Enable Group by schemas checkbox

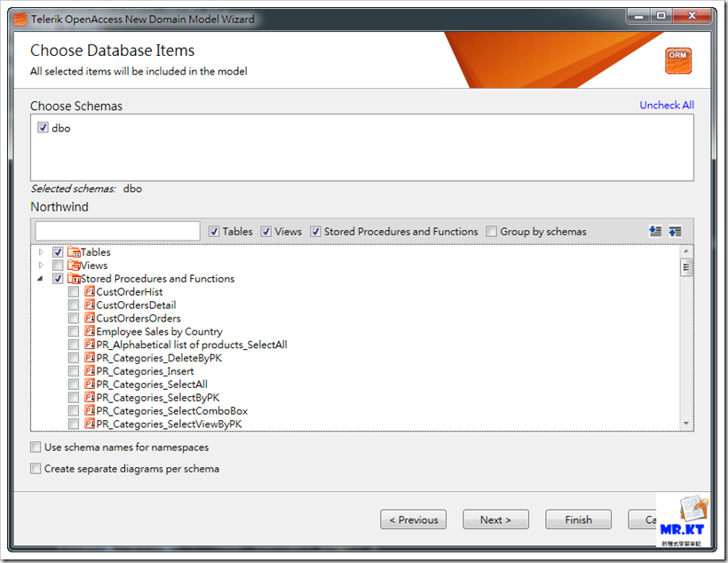tap(491, 232)
